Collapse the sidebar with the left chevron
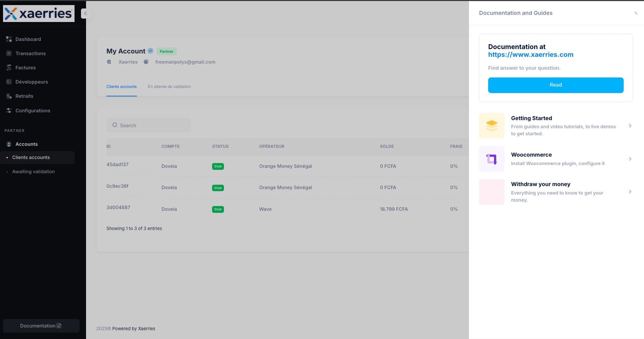 coord(86,14)
